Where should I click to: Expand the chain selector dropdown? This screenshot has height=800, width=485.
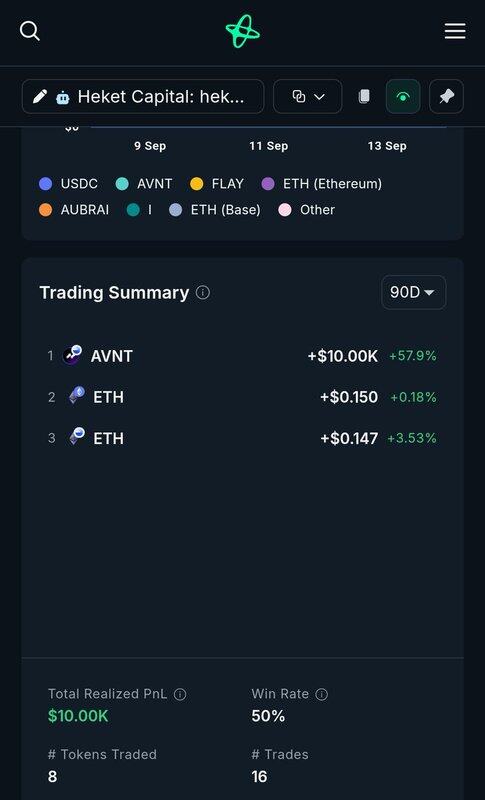point(308,96)
